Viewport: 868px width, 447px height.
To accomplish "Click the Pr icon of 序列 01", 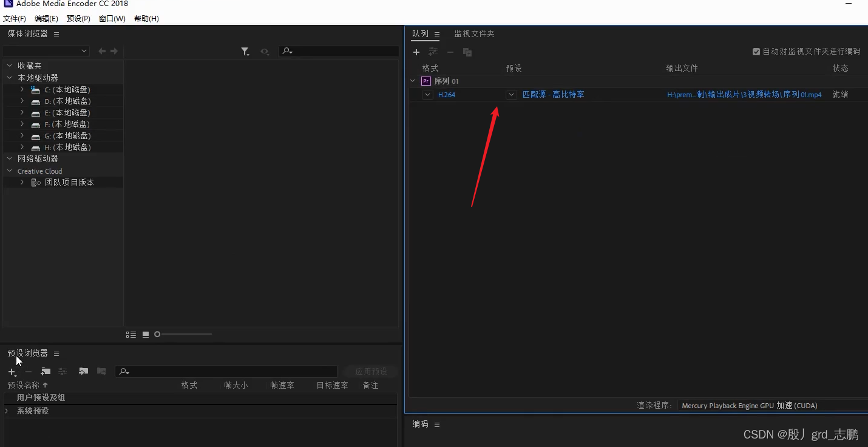I will click(426, 81).
